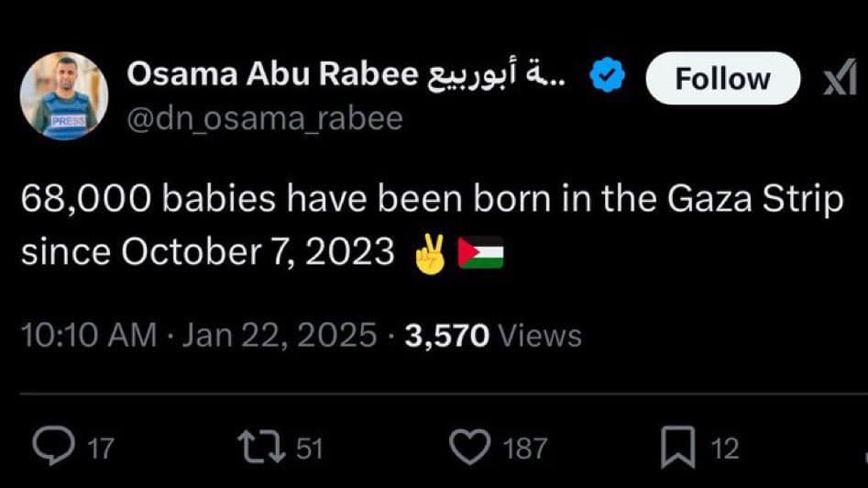Screen dimensions: 868x488
Task: Repost the tweet using the retweet icon
Action: (x=261, y=447)
